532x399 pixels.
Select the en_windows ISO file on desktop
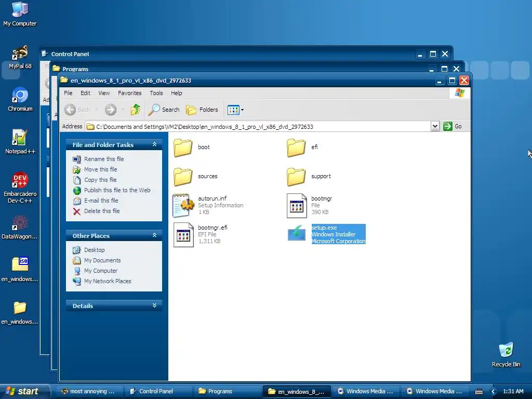point(19,270)
